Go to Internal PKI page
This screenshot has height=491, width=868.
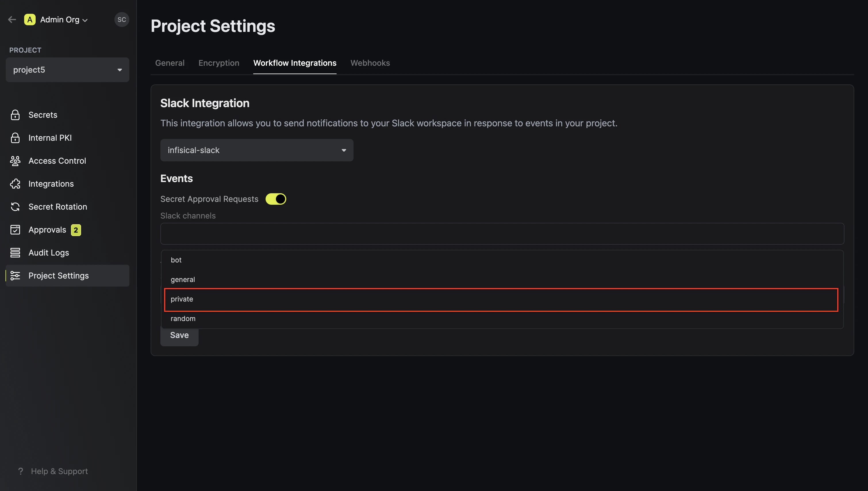[x=50, y=138]
